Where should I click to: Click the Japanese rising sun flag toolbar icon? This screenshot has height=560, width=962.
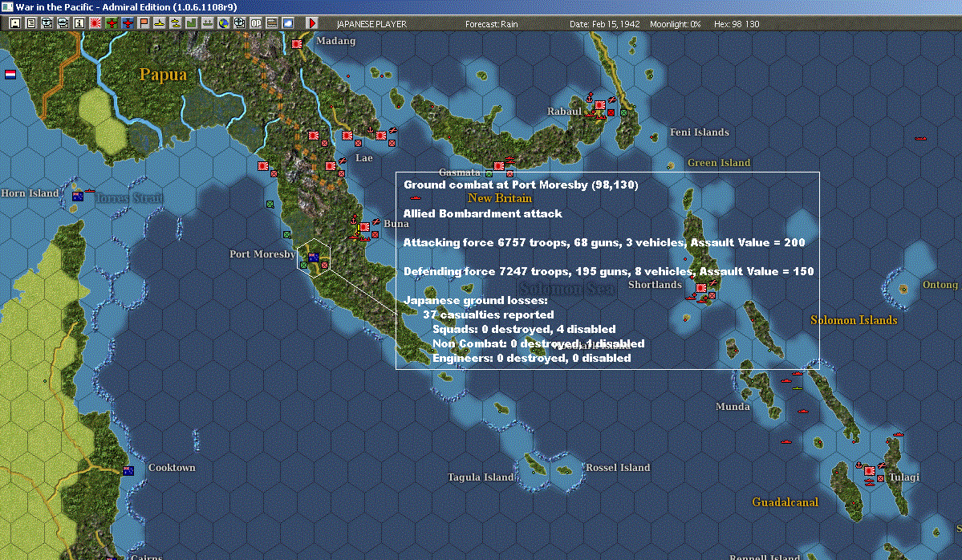(95, 23)
